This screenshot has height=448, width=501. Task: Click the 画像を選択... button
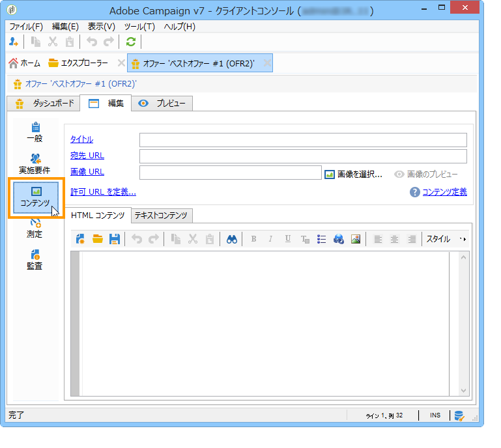click(353, 175)
